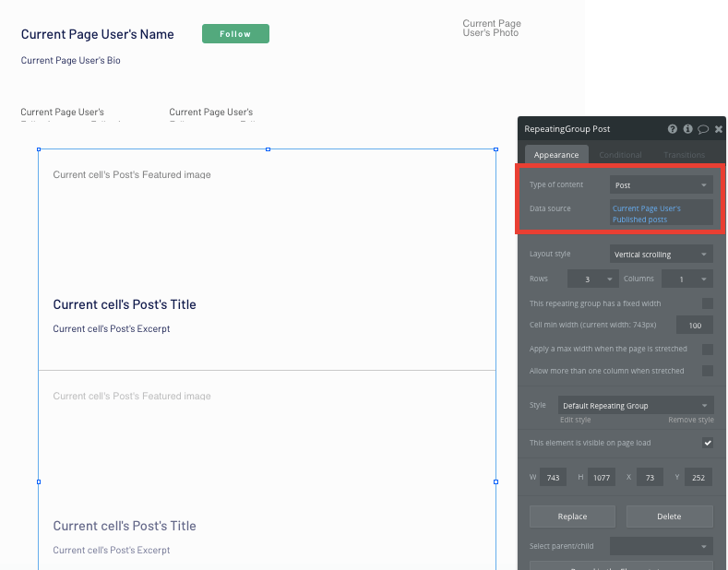Open the Style dropdown
Image resolution: width=728 pixels, height=570 pixels.
636,405
